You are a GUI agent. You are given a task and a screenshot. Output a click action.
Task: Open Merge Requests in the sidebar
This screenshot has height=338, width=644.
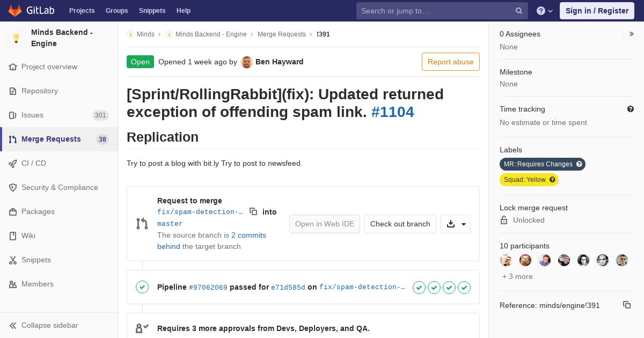[51, 139]
